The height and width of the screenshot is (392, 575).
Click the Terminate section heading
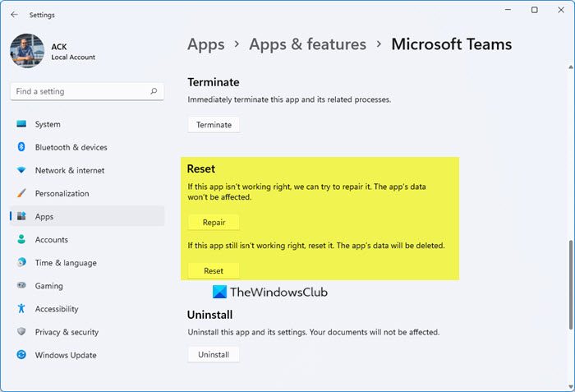[214, 82]
